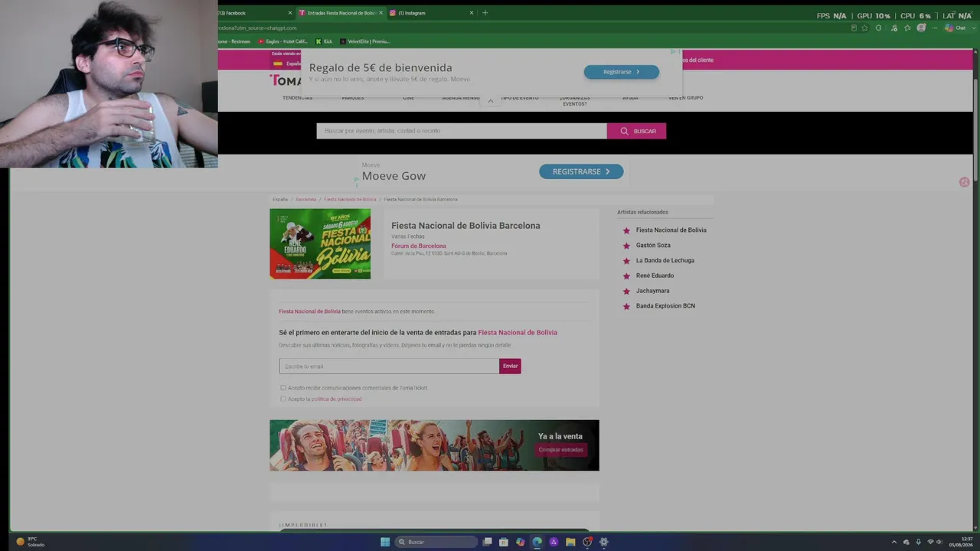Click the pink round icon at the page's right edge
This screenshot has height=551, width=980.
click(x=964, y=182)
